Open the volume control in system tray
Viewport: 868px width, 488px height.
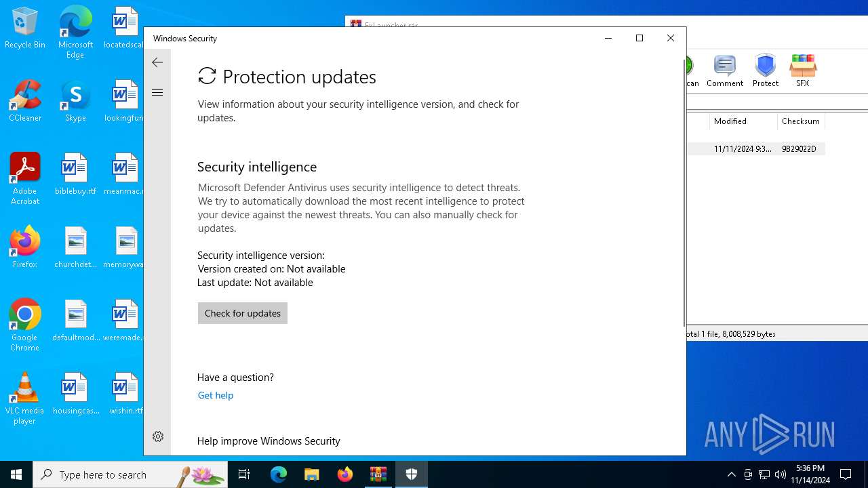pyautogui.click(x=781, y=474)
